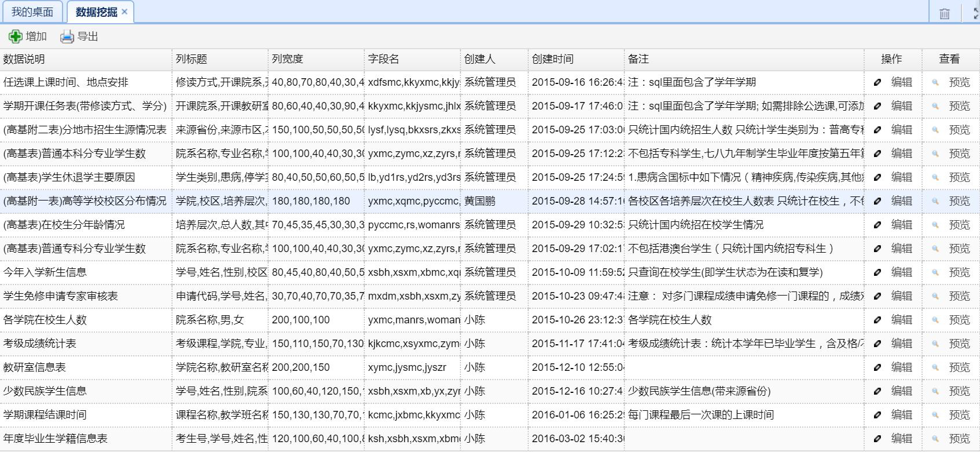This screenshot has height=452, width=980.
Task: Click magnifier icon for 教研室信息表 row
Action: click(935, 367)
